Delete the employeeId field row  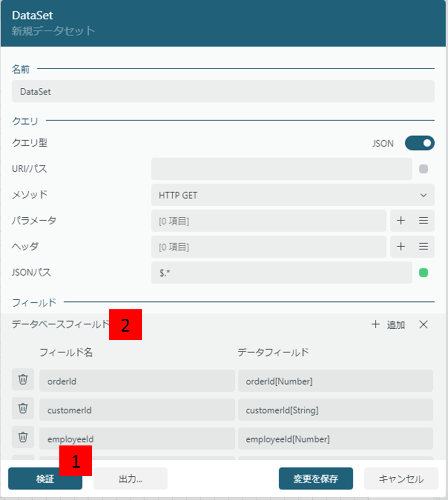[x=23, y=438]
